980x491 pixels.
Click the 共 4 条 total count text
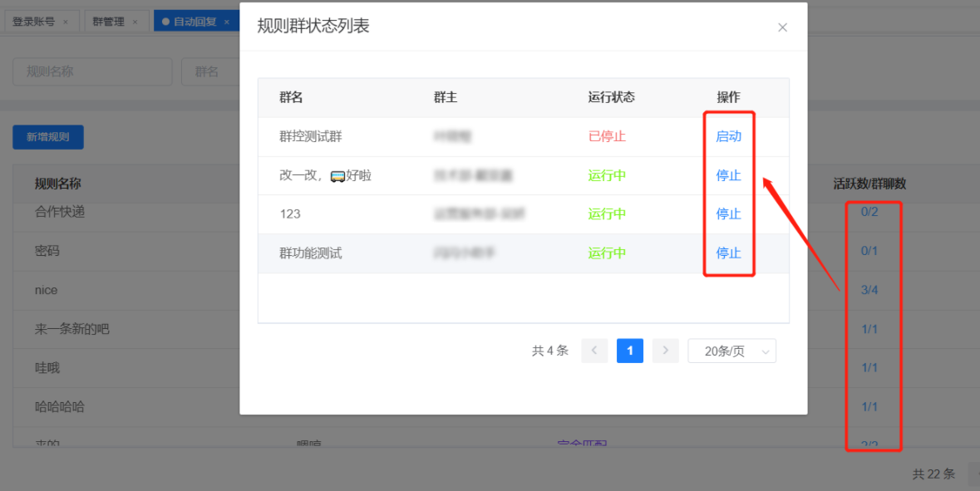pos(550,351)
